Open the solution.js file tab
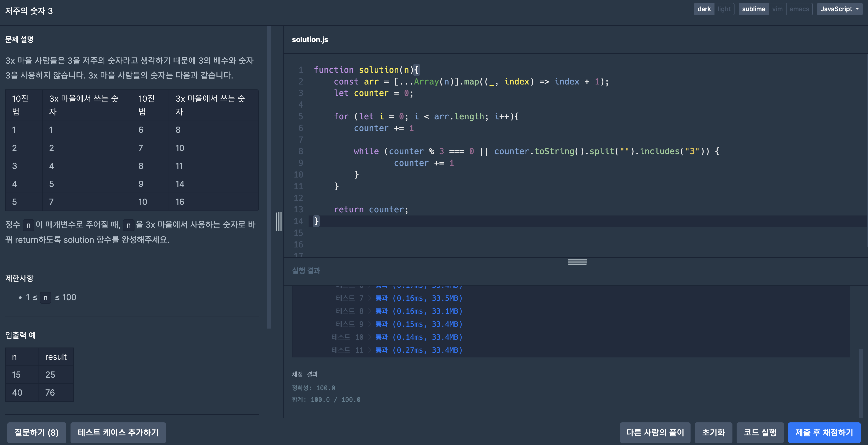The height and width of the screenshot is (445, 868). coord(310,40)
